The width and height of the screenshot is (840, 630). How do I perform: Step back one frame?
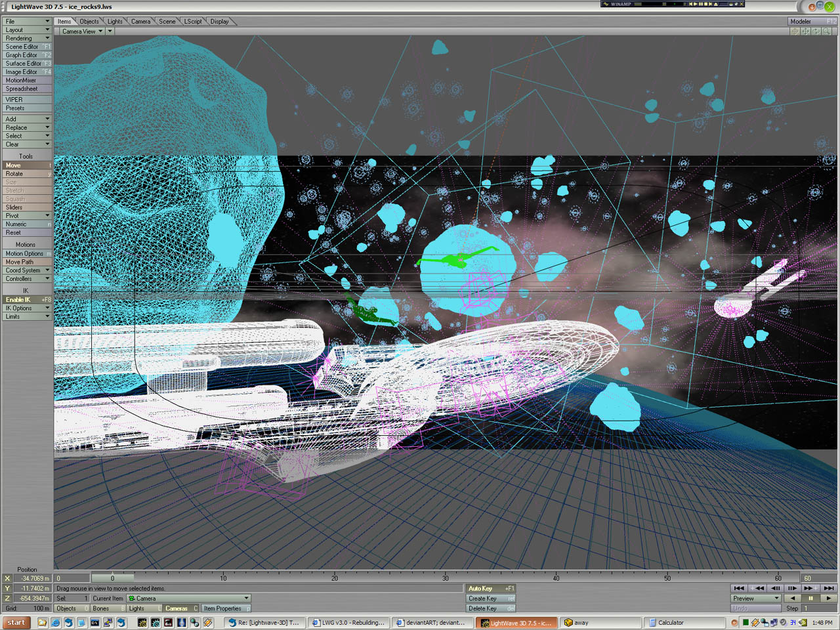tap(775, 588)
